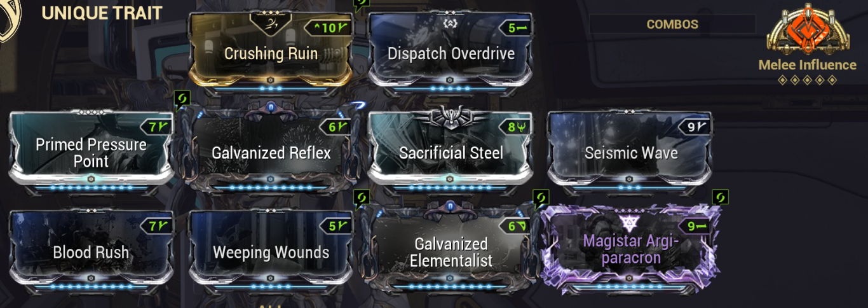Click the green polarity badge above Galvanized Elementalist
The image size is (868, 308).
click(362, 198)
